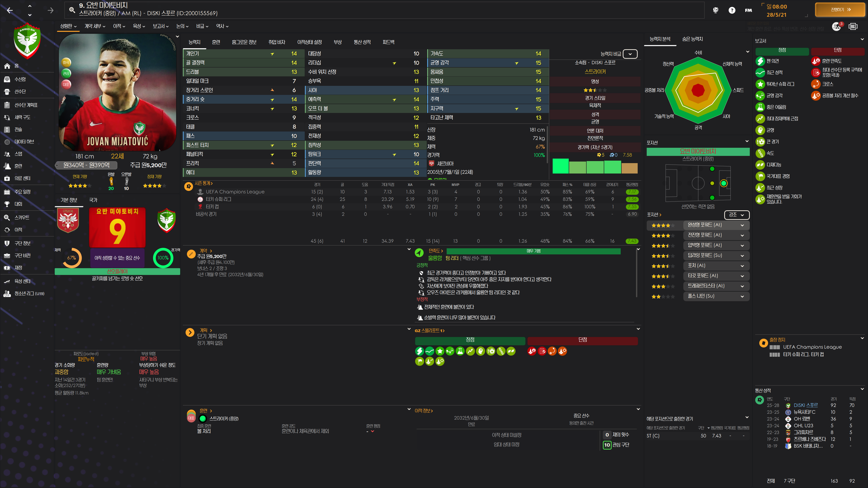Click the back navigation arrow
The width and height of the screenshot is (868, 488).
10,10
